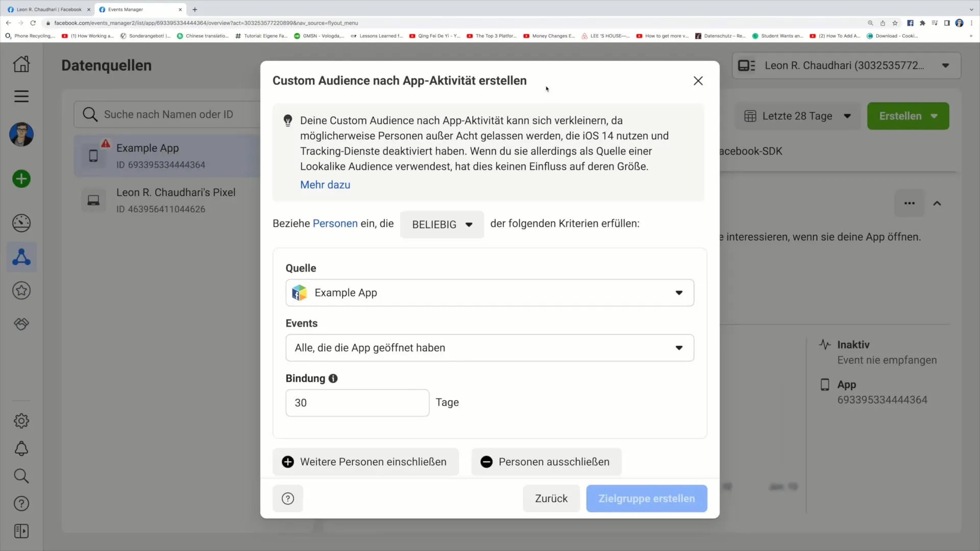Screen dimensions: 980x551
Task: Open the custom conversions star icon
Action: point(21,291)
